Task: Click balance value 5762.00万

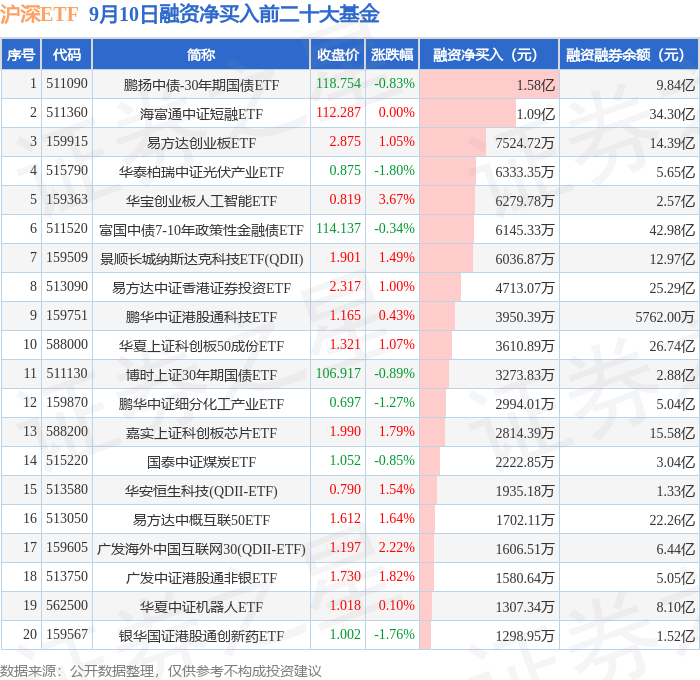Action: 665,317
